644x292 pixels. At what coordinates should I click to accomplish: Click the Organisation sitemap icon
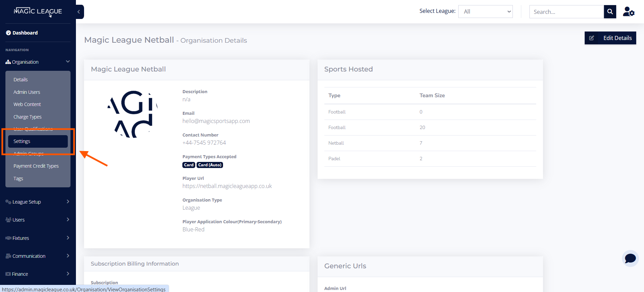[x=8, y=62]
